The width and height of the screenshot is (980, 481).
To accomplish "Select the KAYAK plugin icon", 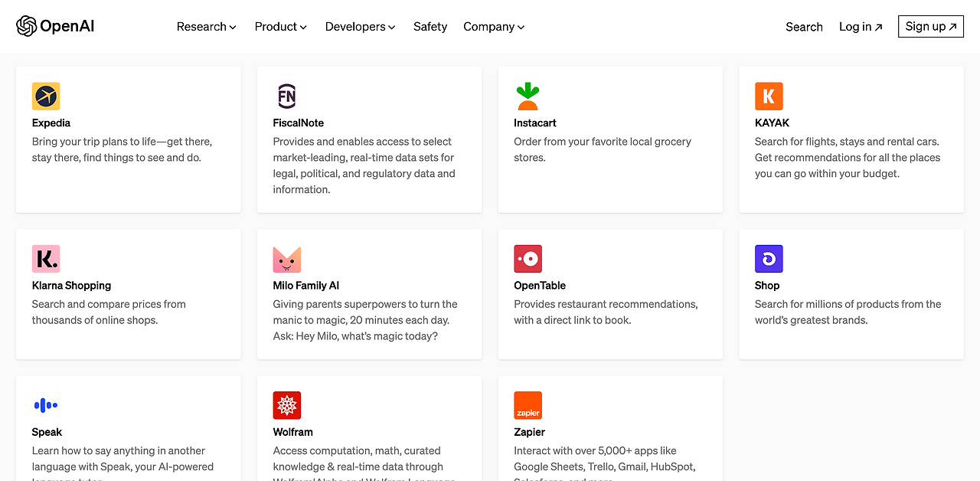I will tap(769, 96).
